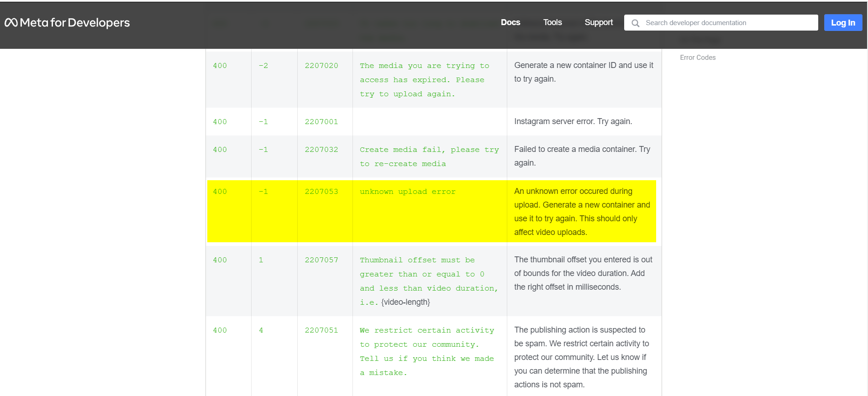
Task: Click 'Instagram server error. Try again.' text
Action: pos(573,121)
